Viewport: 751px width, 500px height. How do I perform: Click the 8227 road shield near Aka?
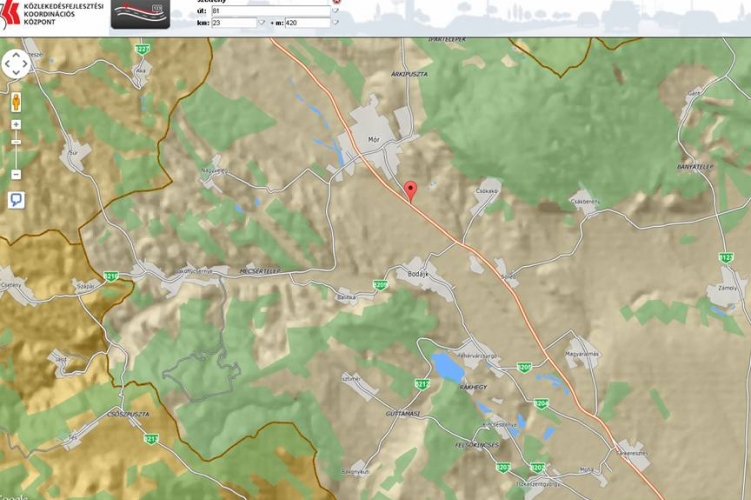(x=141, y=48)
